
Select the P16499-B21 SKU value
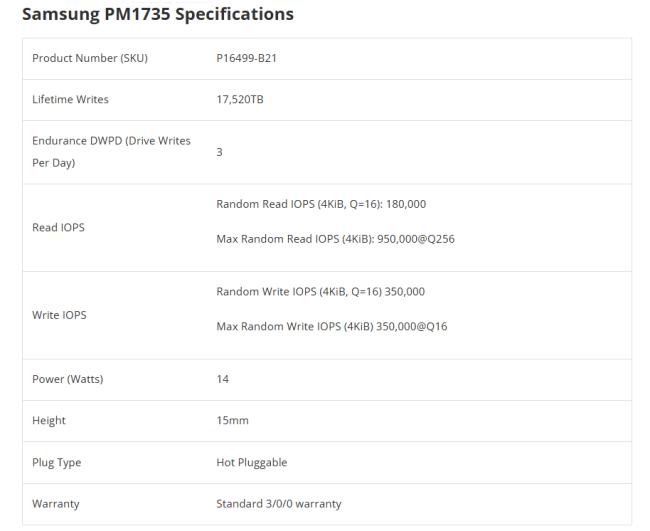(246, 58)
